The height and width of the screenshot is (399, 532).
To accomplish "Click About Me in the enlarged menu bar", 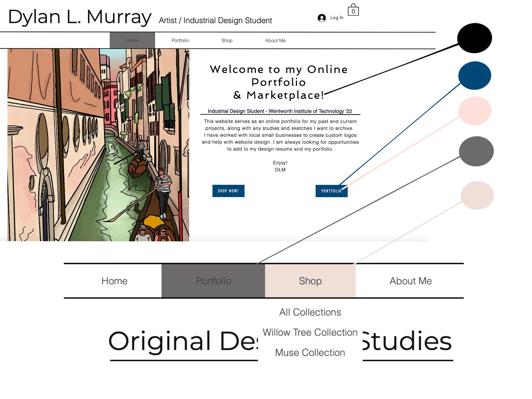I will click(411, 281).
